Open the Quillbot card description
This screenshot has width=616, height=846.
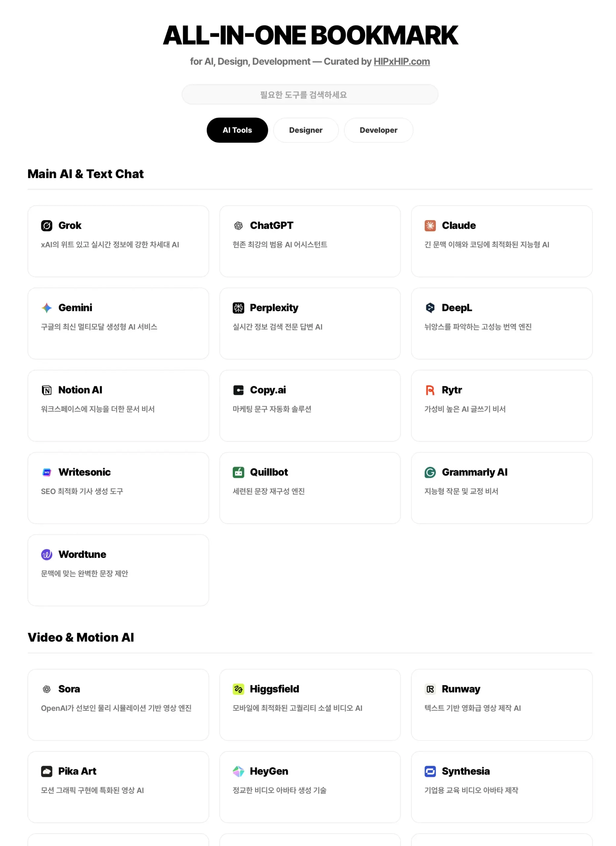click(269, 491)
